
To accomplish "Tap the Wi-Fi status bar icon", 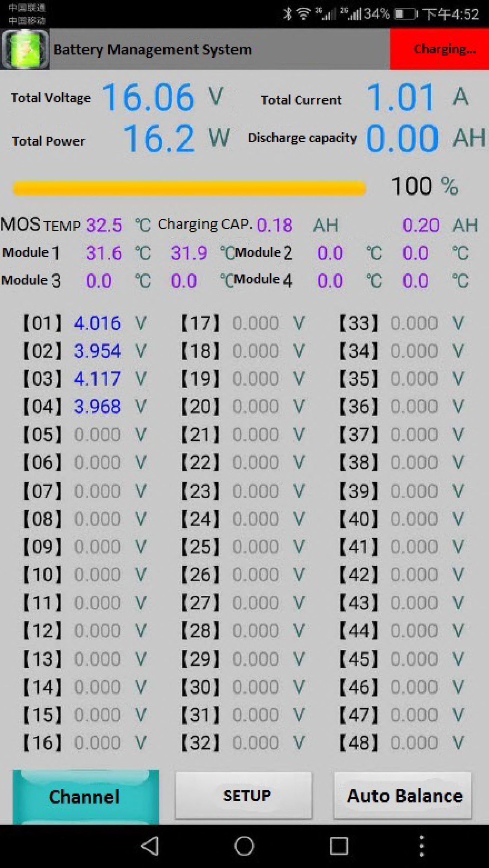I will point(303,14).
